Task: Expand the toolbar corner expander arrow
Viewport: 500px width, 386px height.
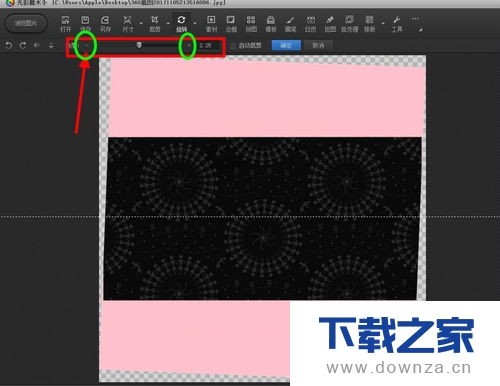Action: 421,30
